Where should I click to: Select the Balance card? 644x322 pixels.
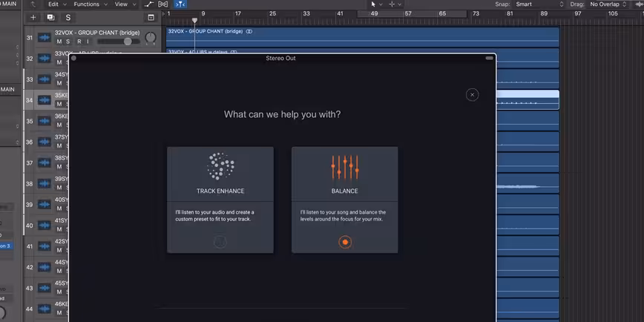[x=344, y=200]
